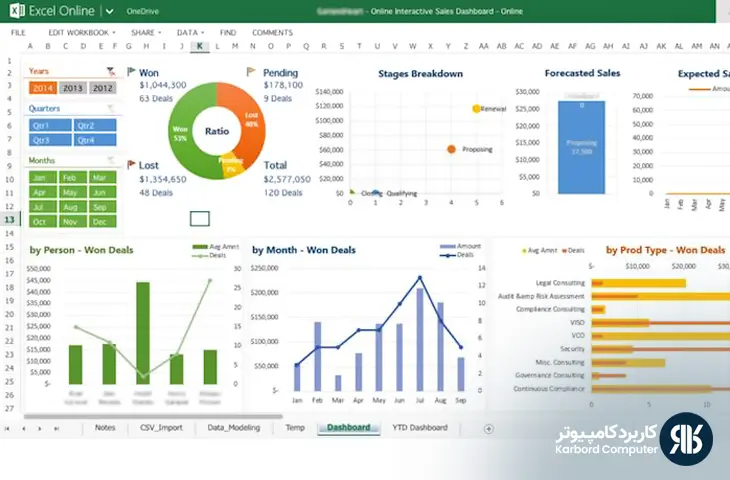The height and width of the screenshot is (480, 730).
Task: Click the blue Forecasted Sales bar
Action: [581, 147]
